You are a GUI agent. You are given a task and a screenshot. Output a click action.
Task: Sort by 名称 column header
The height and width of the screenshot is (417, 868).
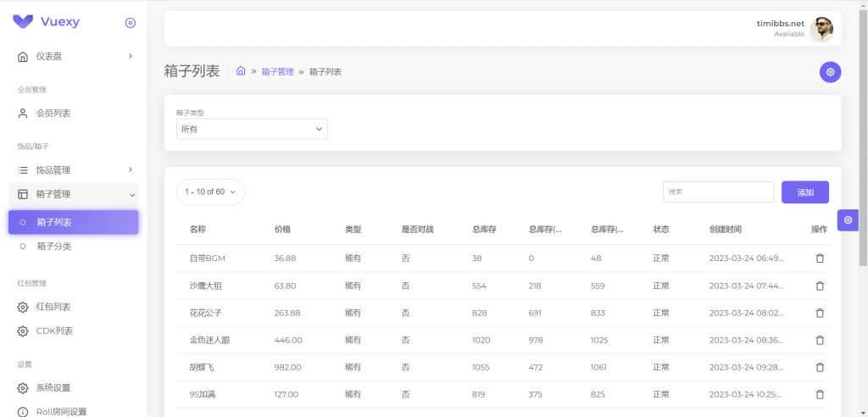click(x=198, y=230)
